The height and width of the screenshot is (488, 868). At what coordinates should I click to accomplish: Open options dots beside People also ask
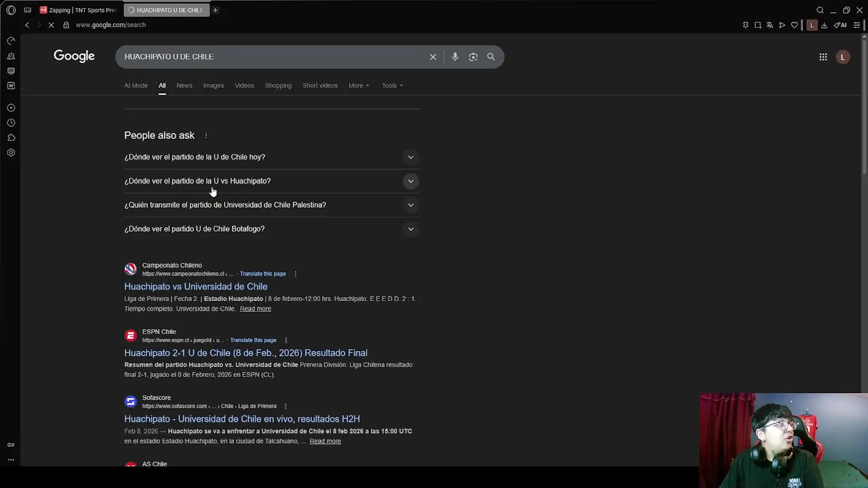point(206,136)
